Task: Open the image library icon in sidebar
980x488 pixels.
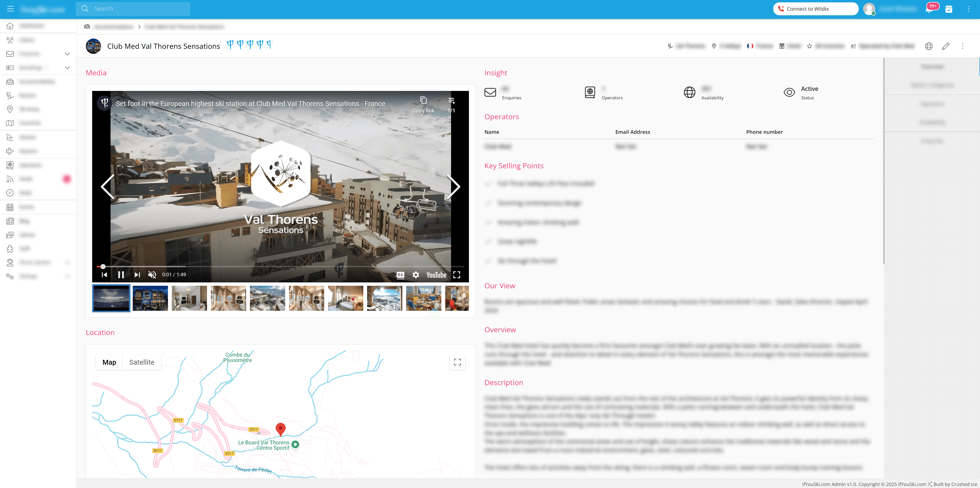Action: pyautogui.click(x=10, y=235)
